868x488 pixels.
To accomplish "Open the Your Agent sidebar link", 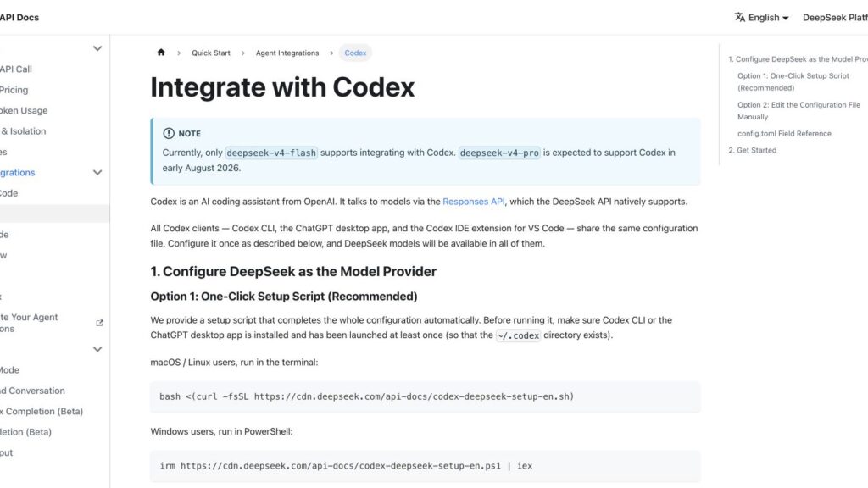I will (29, 323).
